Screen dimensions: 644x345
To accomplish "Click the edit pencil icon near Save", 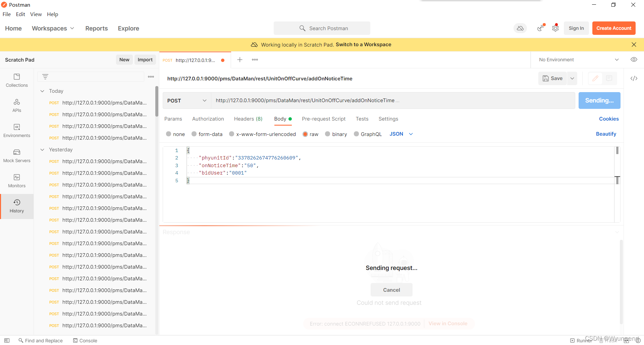I will [595, 78].
